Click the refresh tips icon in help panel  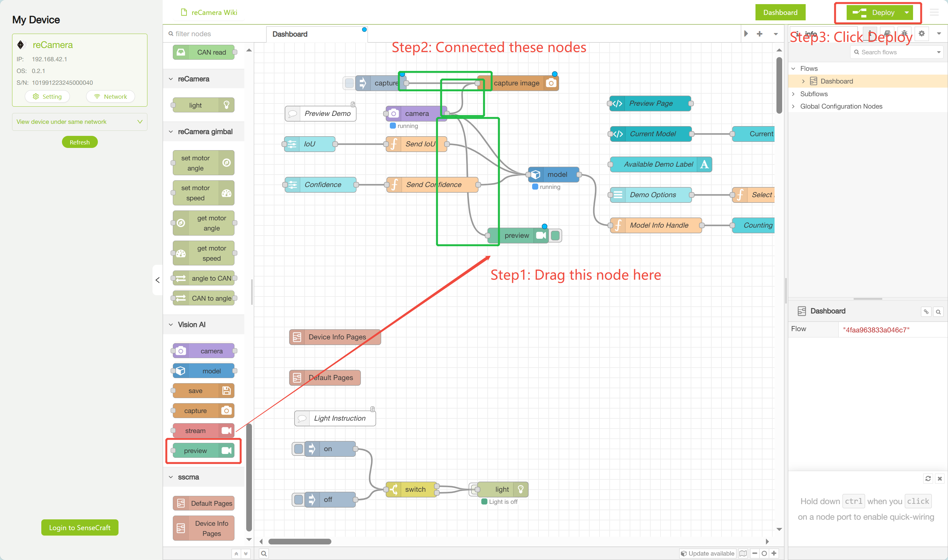coord(928,478)
